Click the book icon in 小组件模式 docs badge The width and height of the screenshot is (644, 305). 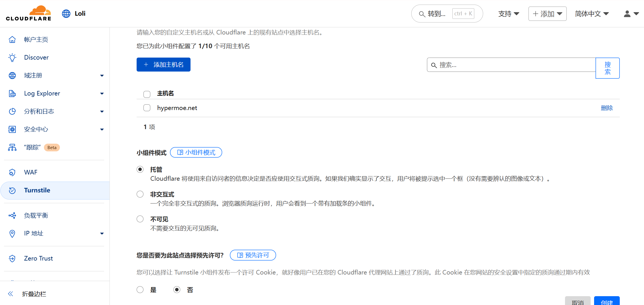coord(180,152)
